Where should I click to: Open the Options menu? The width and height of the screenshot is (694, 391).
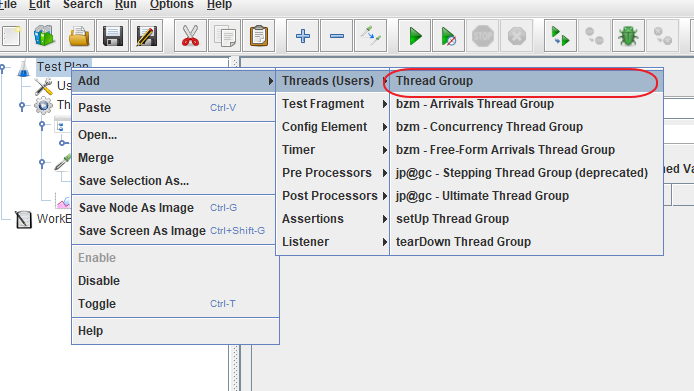pyautogui.click(x=172, y=5)
